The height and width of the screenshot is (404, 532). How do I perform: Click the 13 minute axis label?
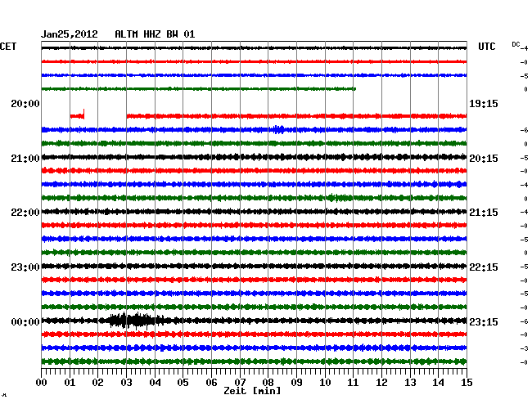[410, 383]
